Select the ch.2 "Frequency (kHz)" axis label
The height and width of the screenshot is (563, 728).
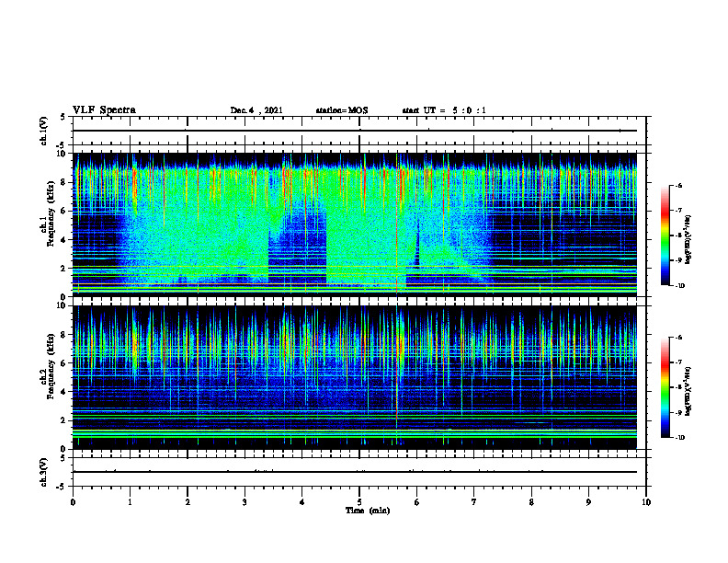(51, 365)
